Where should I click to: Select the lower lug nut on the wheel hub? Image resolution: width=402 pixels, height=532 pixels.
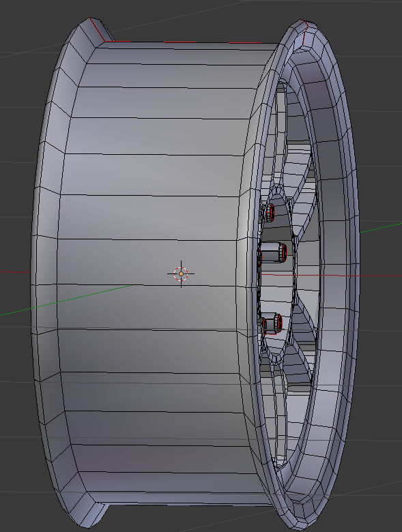tap(272, 324)
